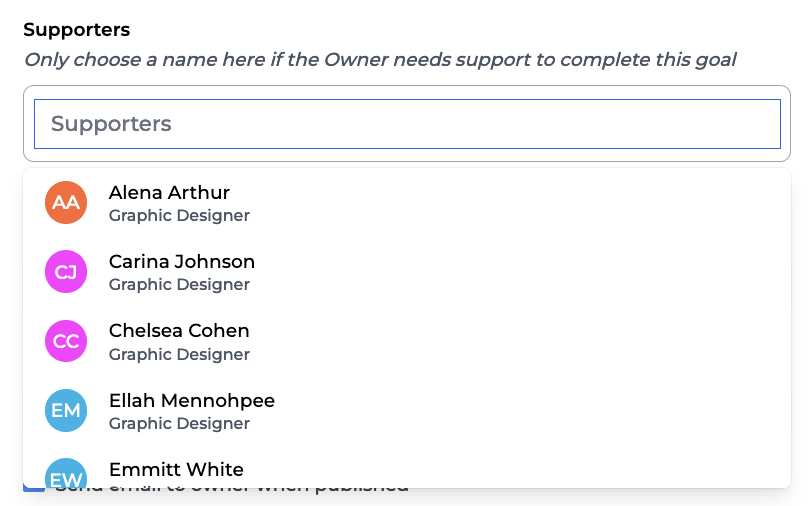Pick Chelsea Cohen from the dropdown
This screenshot has width=810, height=506.
[x=179, y=330]
